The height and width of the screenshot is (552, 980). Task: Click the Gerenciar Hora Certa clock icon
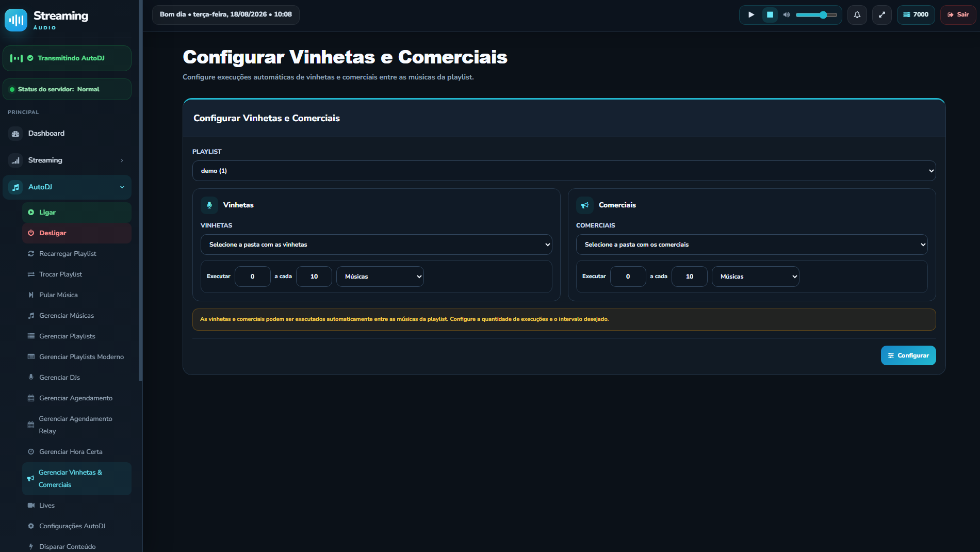pyautogui.click(x=31, y=452)
